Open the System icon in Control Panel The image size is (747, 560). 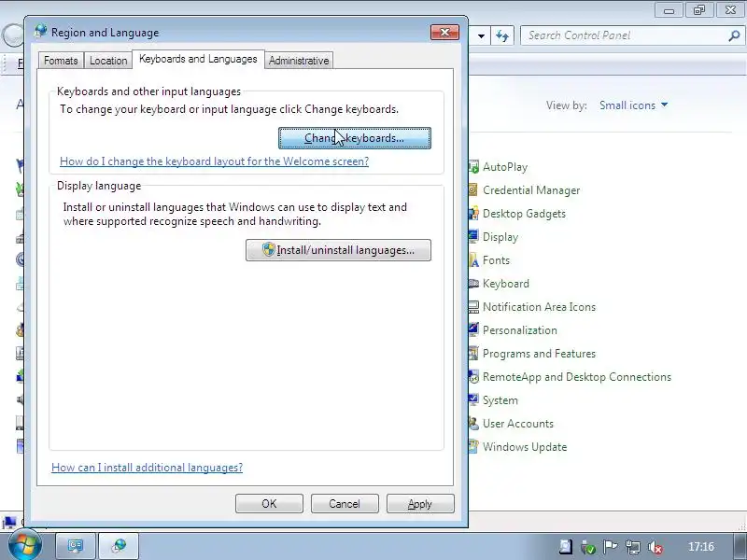coord(473,400)
